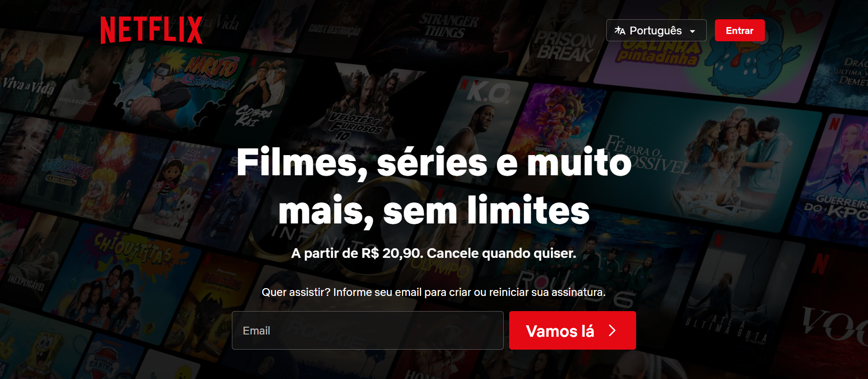Select the Fé para o Impossível poster
Image resolution: width=868 pixels, height=379 pixels.
click(x=701, y=161)
